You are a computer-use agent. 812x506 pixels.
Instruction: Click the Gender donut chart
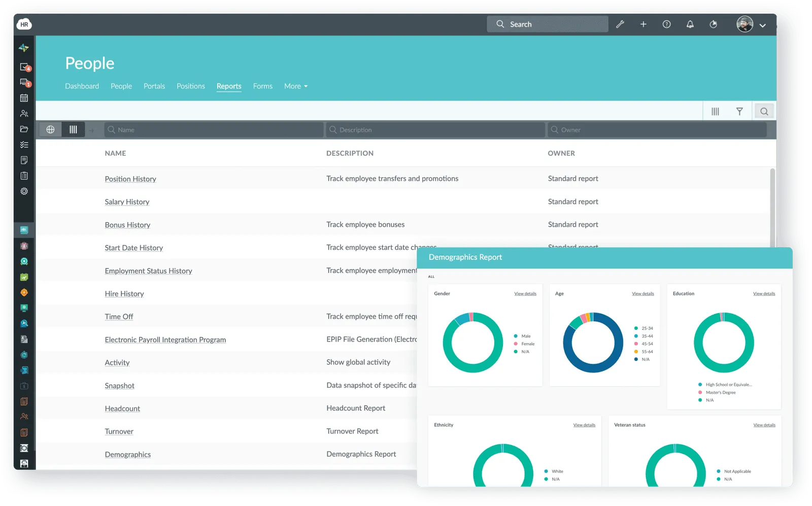coord(472,343)
